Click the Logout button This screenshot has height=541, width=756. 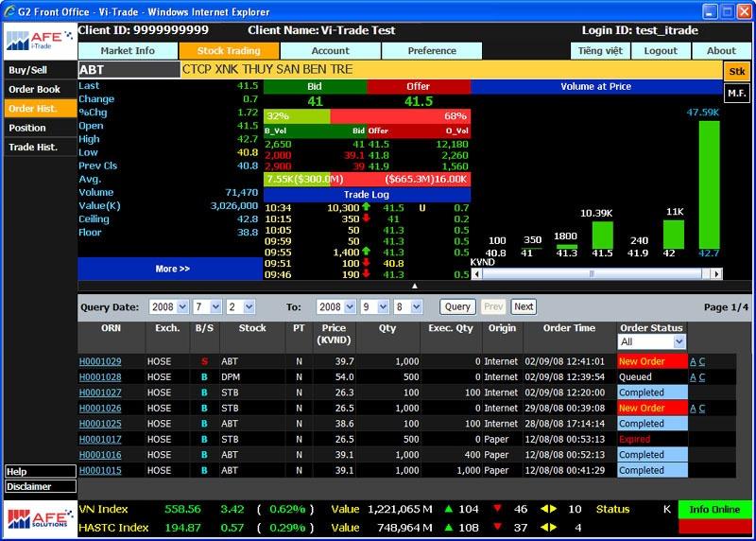pos(661,51)
